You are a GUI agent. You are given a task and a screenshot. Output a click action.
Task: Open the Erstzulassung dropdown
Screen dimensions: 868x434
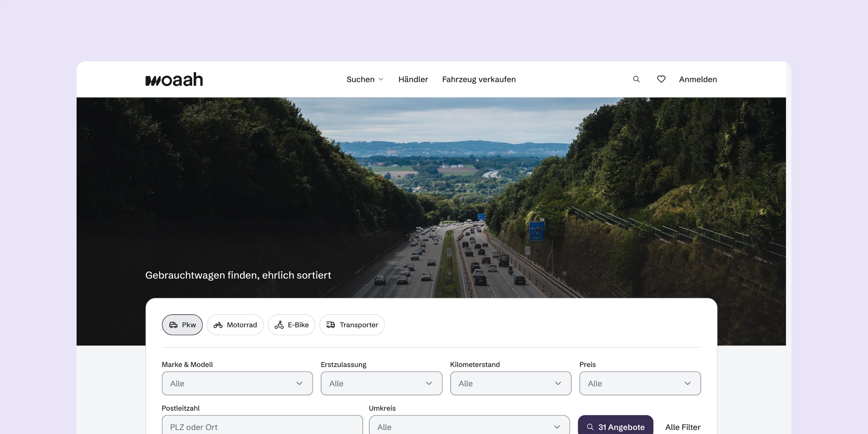381,383
